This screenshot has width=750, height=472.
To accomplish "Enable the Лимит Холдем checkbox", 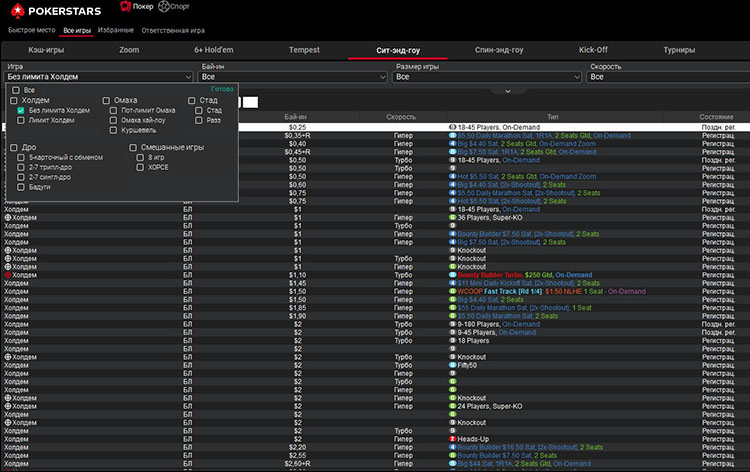I will point(21,121).
